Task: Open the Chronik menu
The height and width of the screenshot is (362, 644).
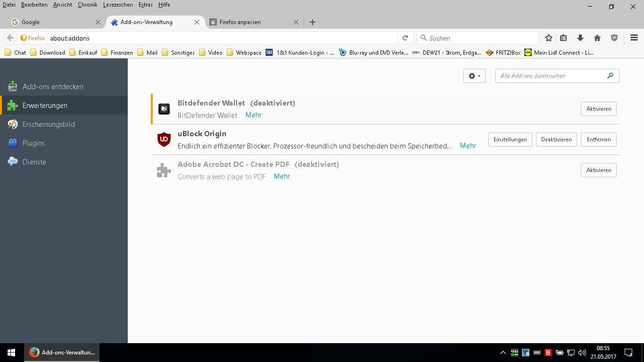Action: (87, 5)
